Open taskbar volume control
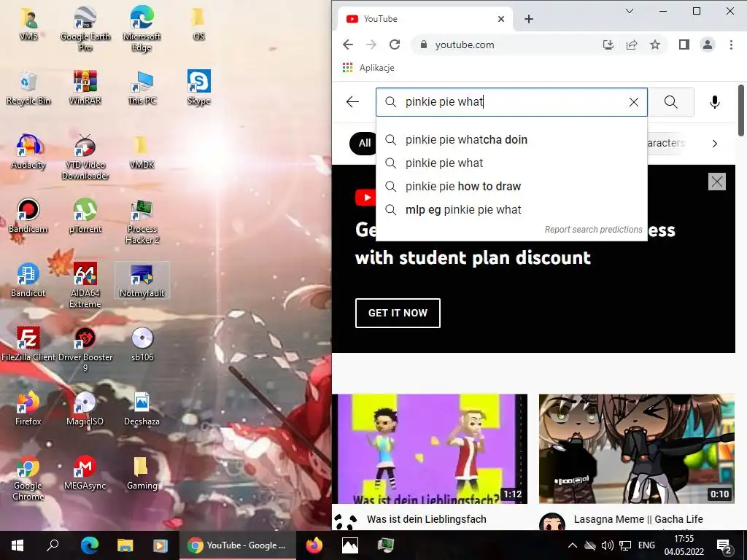 coord(607,545)
